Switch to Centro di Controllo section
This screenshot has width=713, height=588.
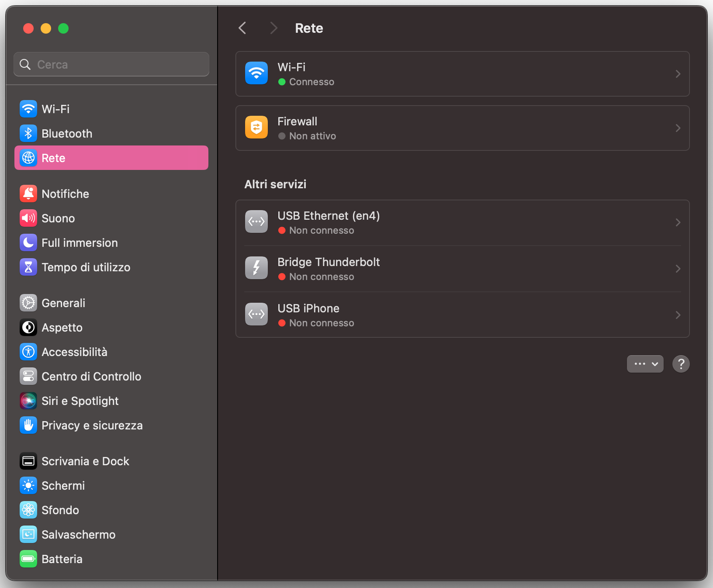click(x=91, y=377)
